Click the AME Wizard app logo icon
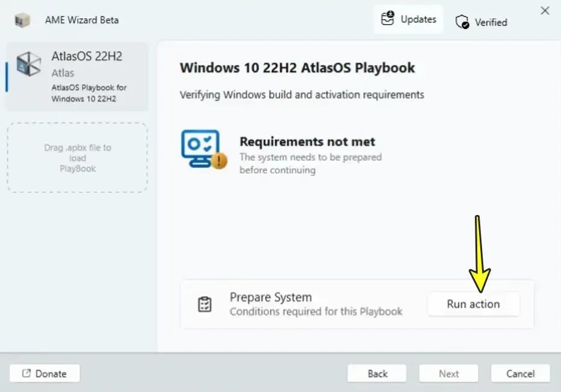Image resolution: width=561 pixels, height=392 pixels. 22,20
